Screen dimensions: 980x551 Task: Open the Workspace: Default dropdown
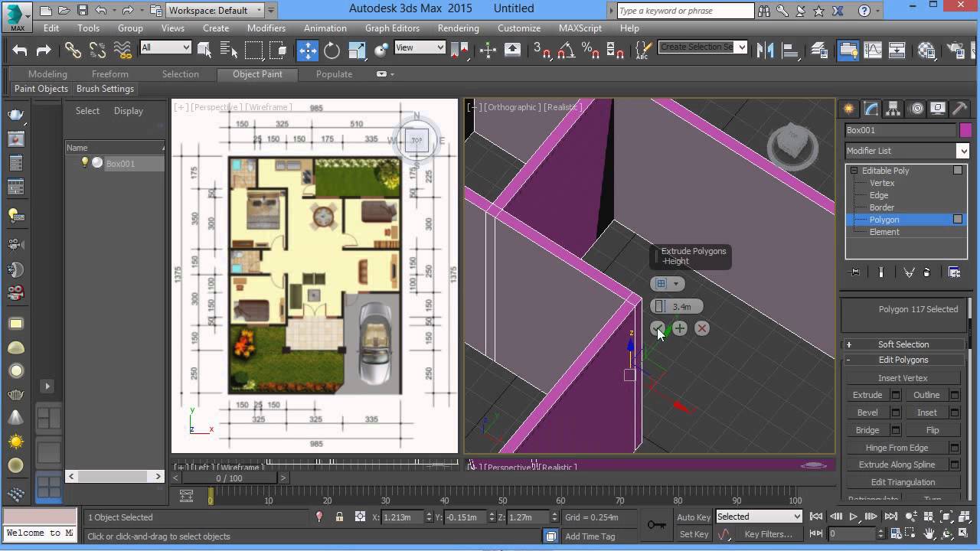214,10
